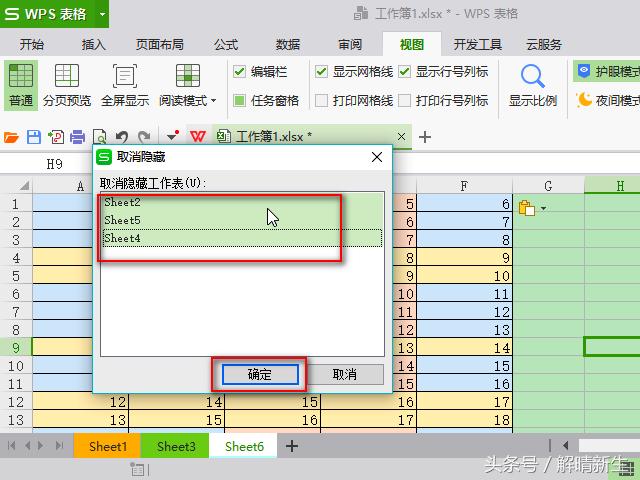640x480 pixels.
Task: Turn on 护眼模式 eye protection mode
Action: click(x=606, y=71)
